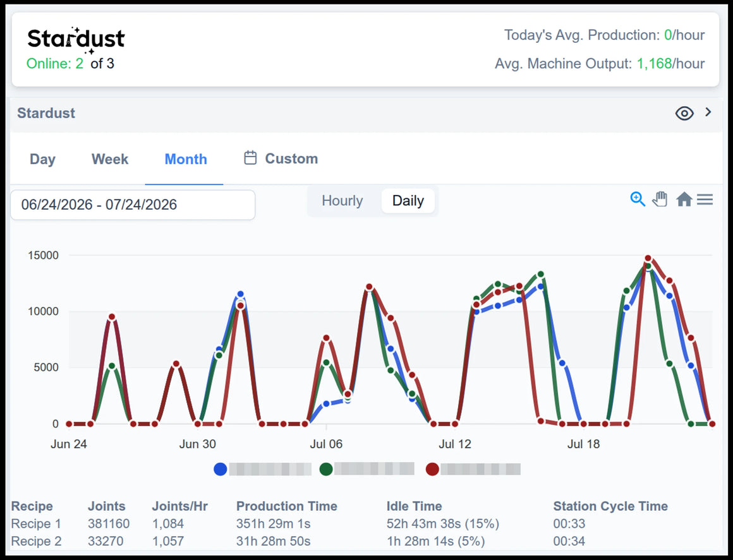The width and height of the screenshot is (733, 560).
Task: Expand the Stardust panel chevron
Action: click(708, 112)
